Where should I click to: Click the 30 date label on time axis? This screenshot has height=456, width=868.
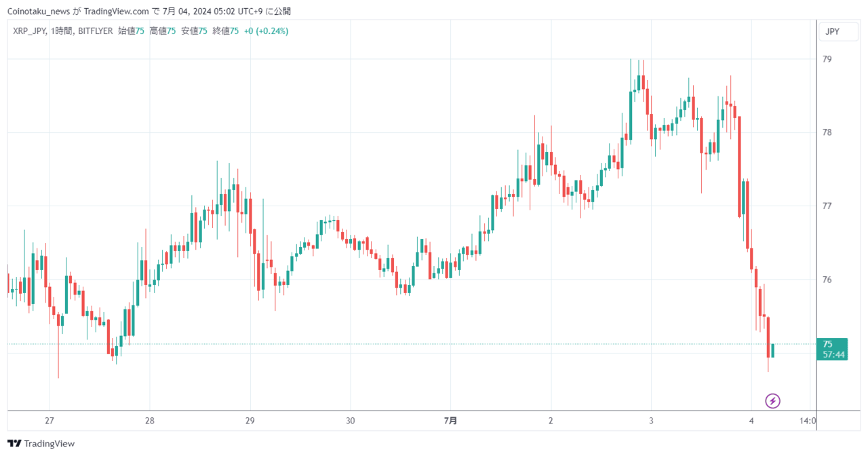click(x=350, y=421)
